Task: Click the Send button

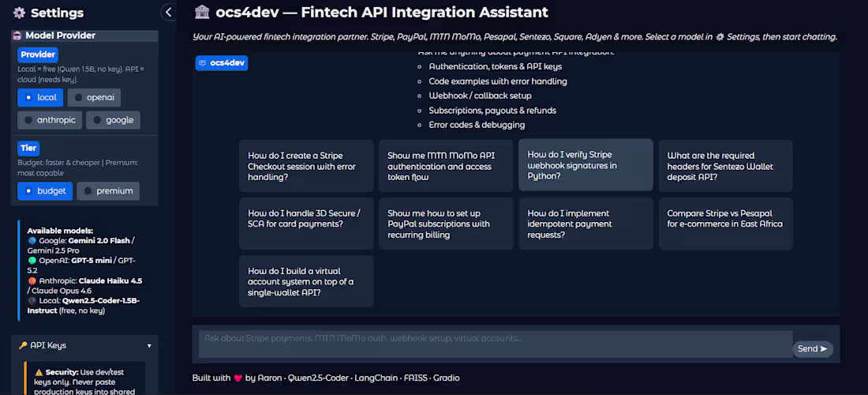Action: (813, 348)
